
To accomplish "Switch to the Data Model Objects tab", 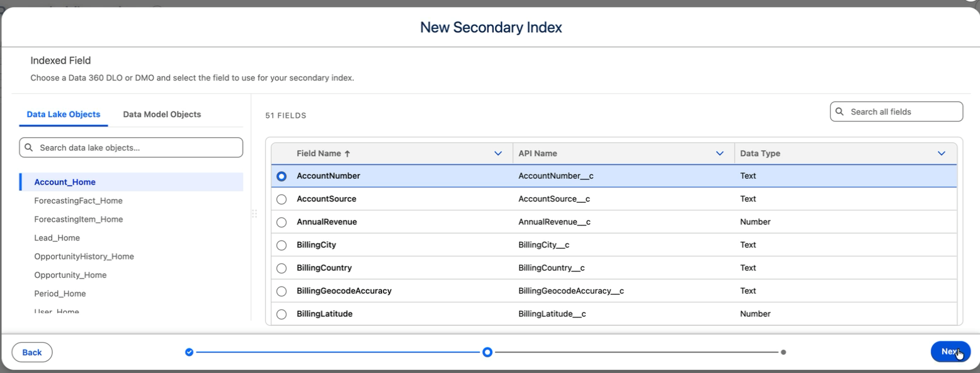I will tap(162, 114).
